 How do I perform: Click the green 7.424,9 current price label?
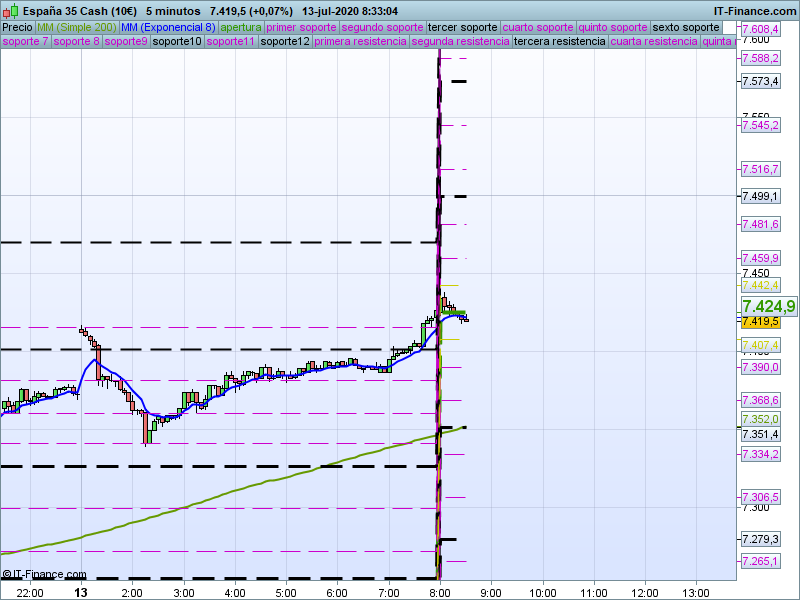(x=768, y=306)
